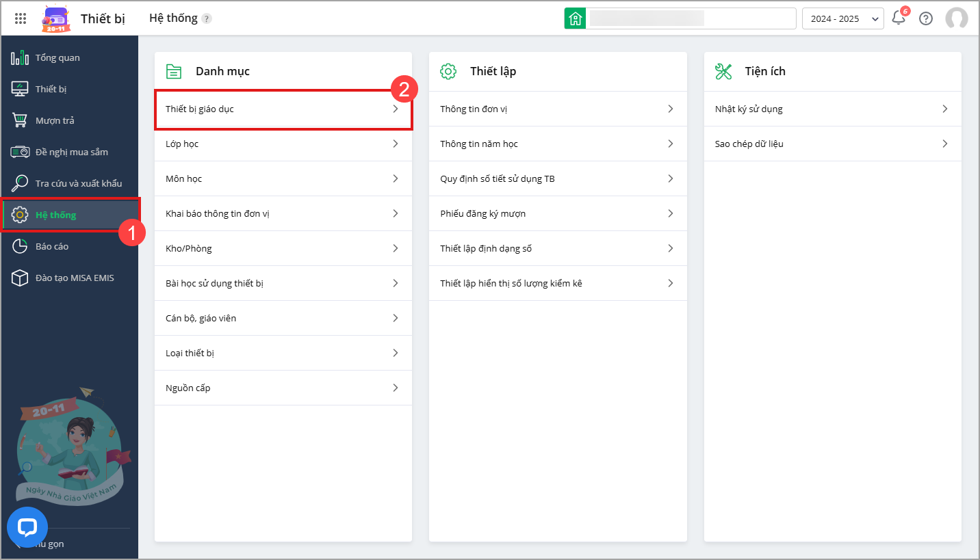Open the live chat bubble
980x560 pixels.
27,527
